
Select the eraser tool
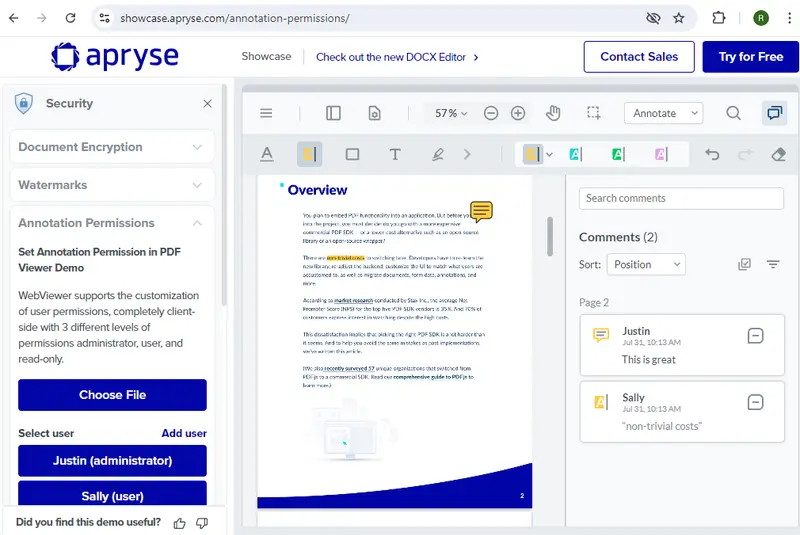[779, 155]
